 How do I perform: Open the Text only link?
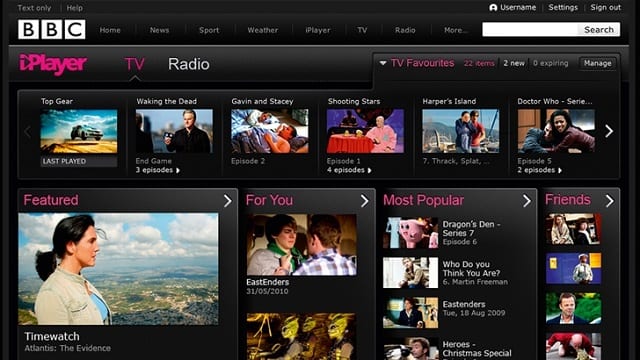(34, 8)
